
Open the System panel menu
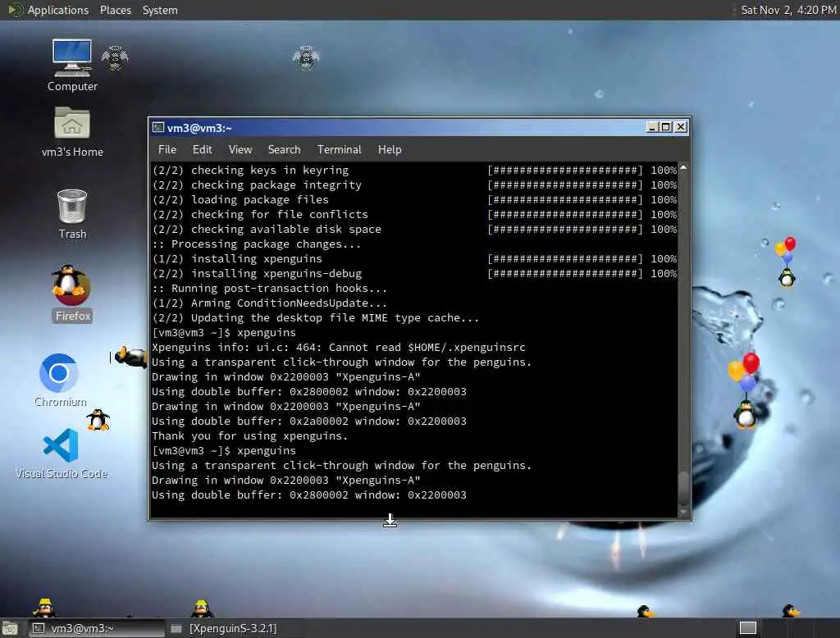[160, 10]
